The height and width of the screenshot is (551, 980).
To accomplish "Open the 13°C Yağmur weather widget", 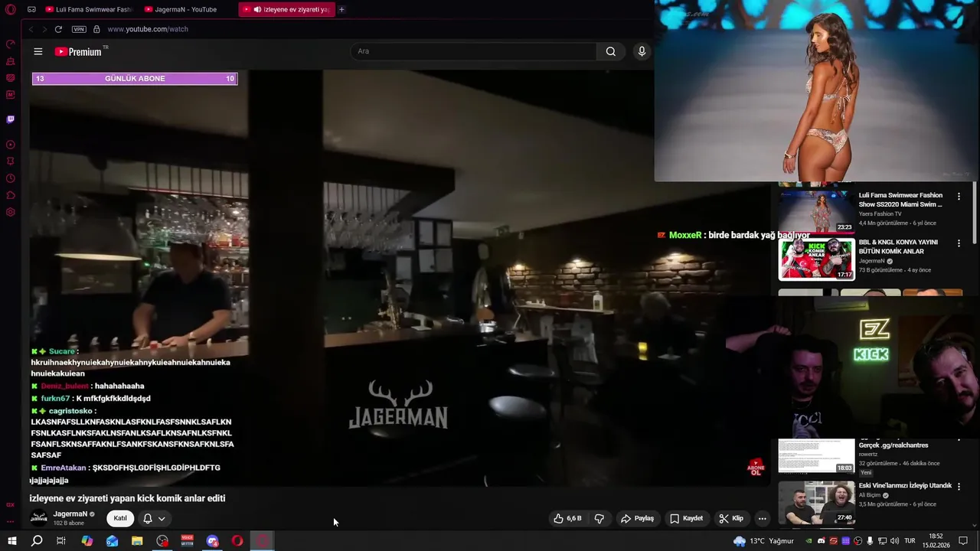I will [x=763, y=541].
